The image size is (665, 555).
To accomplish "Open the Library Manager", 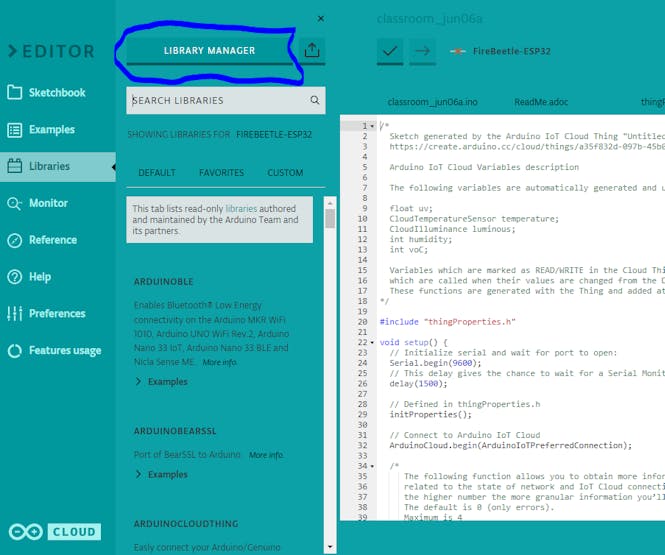I will [210, 51].
